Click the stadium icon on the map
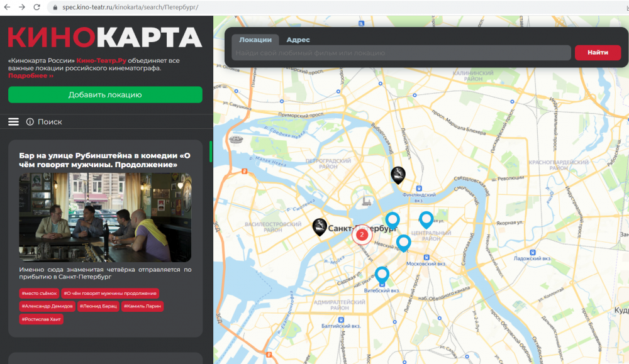The height and width of the screenshot is (364, 629). (236, 140)
